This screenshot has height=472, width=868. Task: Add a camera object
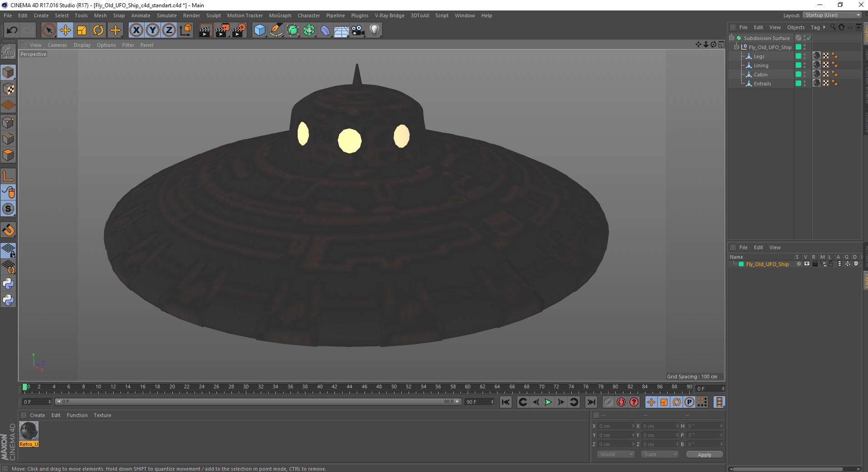(358, 30)
